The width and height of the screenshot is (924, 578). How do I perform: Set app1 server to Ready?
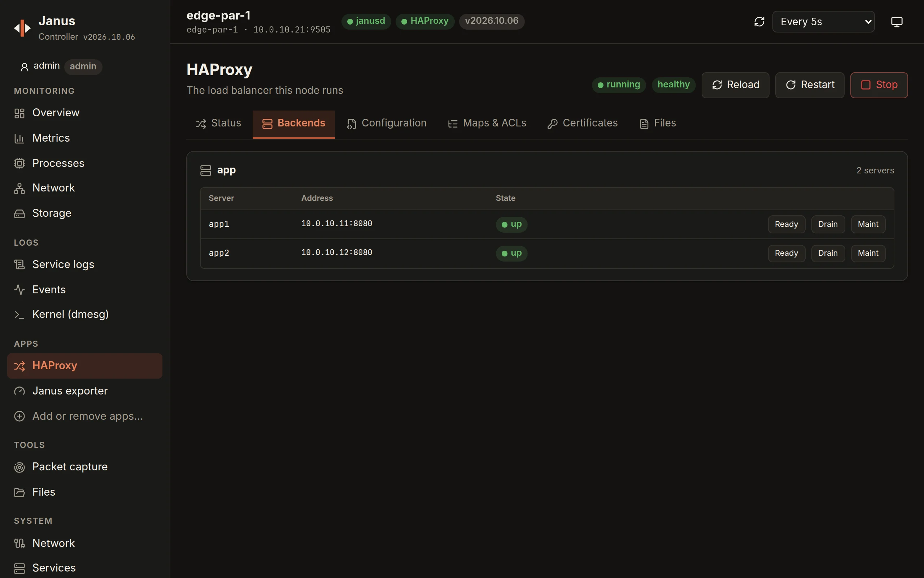[786, 224]
